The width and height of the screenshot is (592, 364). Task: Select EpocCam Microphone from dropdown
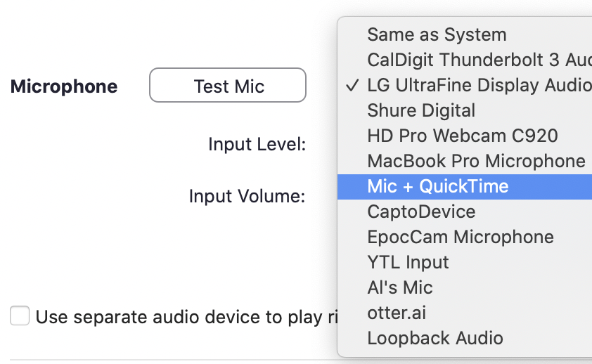tap(460, 237)
